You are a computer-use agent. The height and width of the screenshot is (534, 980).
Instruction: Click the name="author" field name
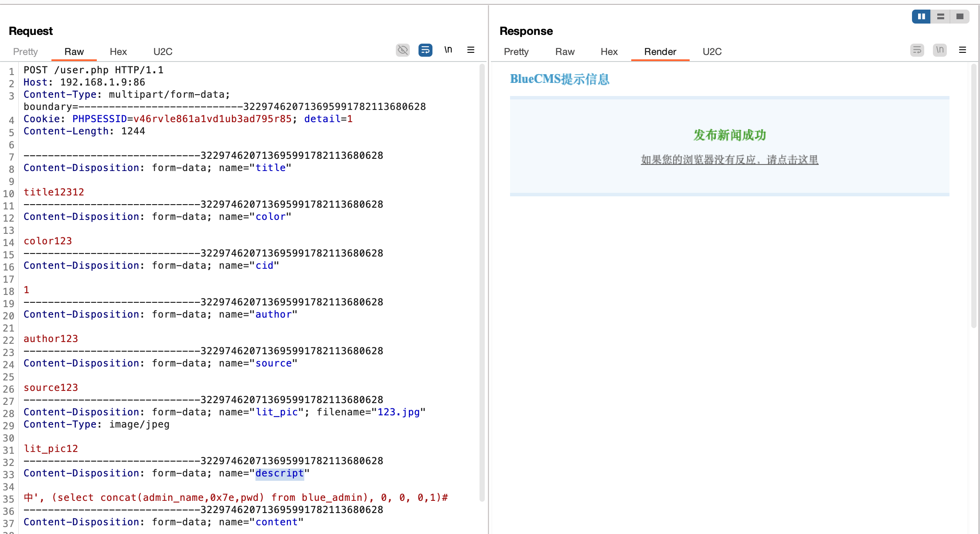[x=273, y=314]
